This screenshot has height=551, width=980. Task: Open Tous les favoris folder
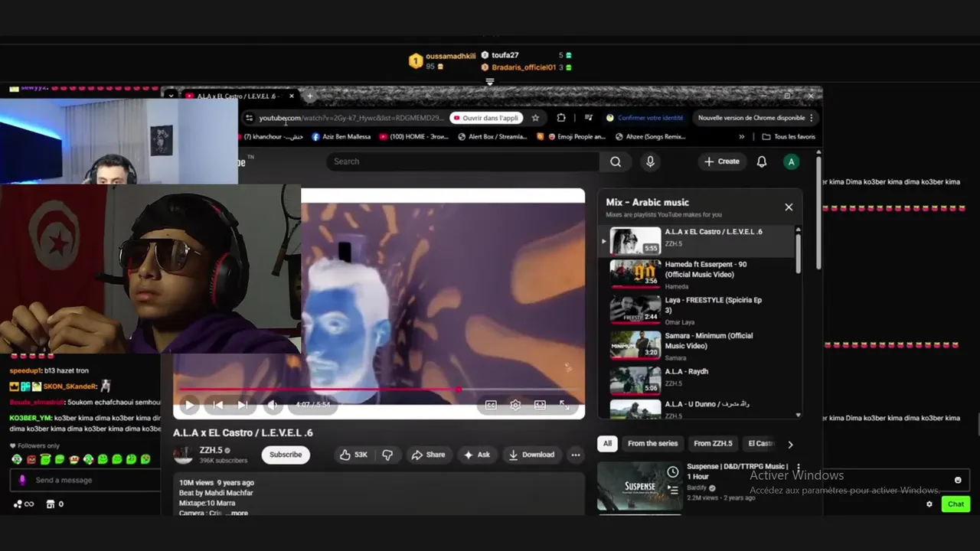pyautogui.click(x=789, y=137)
